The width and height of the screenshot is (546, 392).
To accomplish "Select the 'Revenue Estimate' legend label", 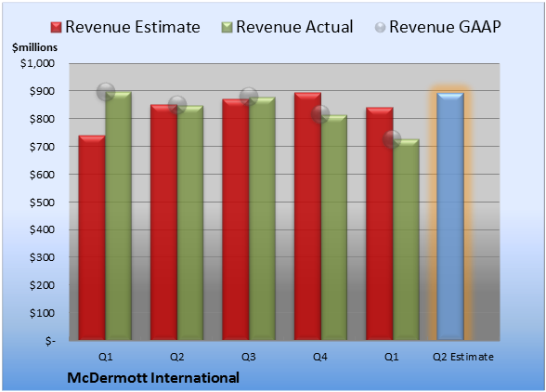I will [133, 27].
